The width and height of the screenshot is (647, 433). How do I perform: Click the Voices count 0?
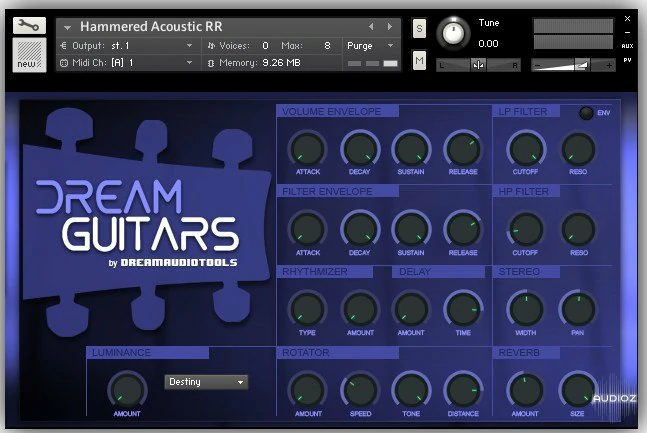[265, 46]
